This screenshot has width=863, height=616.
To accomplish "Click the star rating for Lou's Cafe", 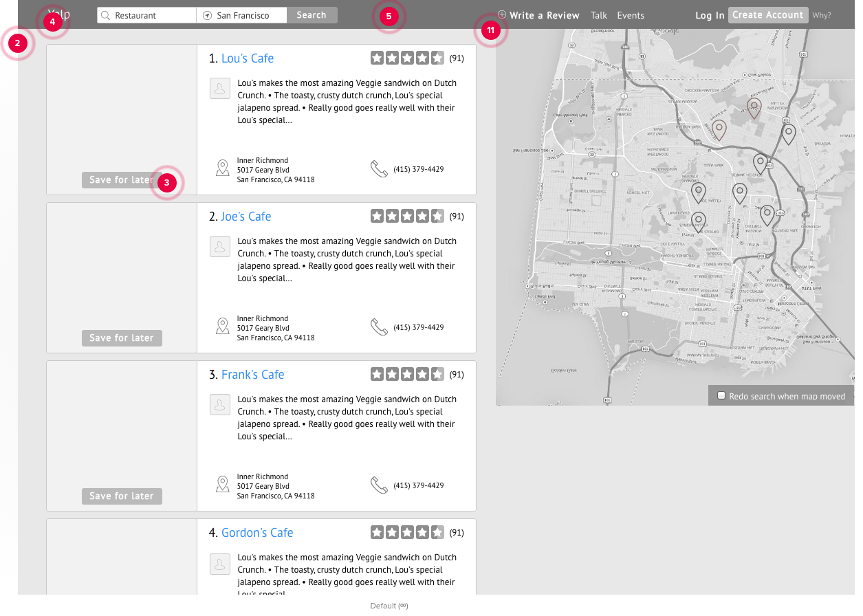I will [x=407, y=58].
